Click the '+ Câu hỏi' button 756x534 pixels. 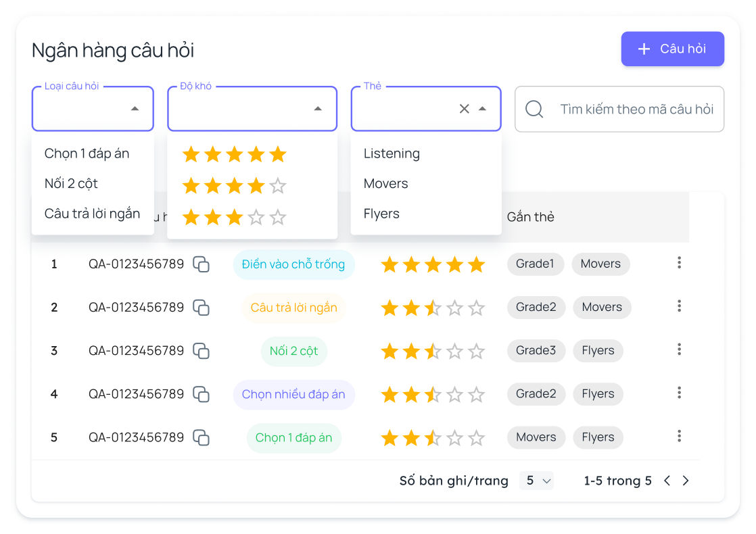pyautogui.click(x=672, y=49)
